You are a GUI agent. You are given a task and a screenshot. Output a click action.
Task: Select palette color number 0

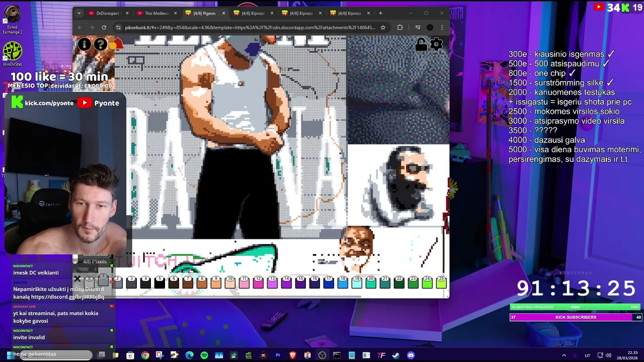tap(89, 282)
